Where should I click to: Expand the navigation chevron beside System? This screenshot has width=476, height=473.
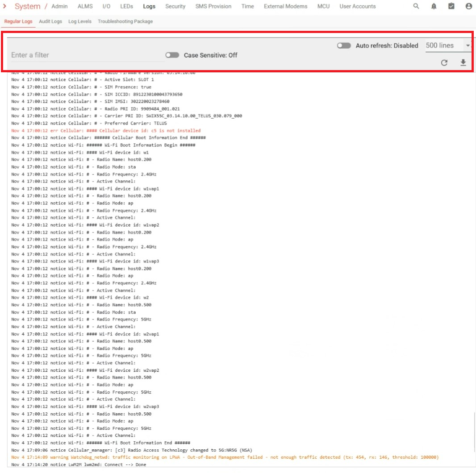[5, 6]
